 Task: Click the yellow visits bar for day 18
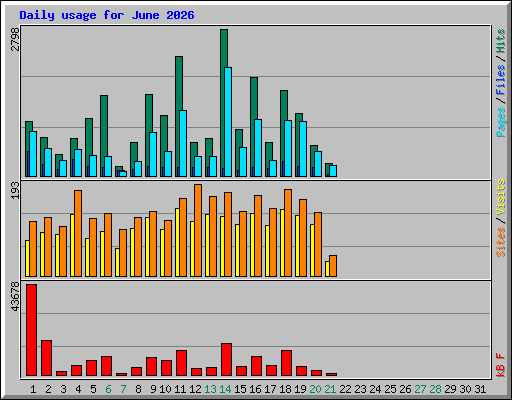tap(282, 243)
